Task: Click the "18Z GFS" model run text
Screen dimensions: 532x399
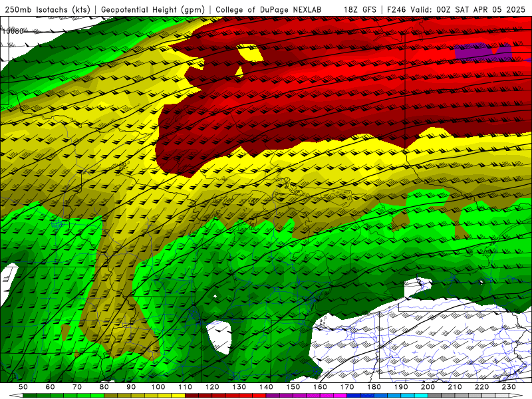Action: [360, 10]
